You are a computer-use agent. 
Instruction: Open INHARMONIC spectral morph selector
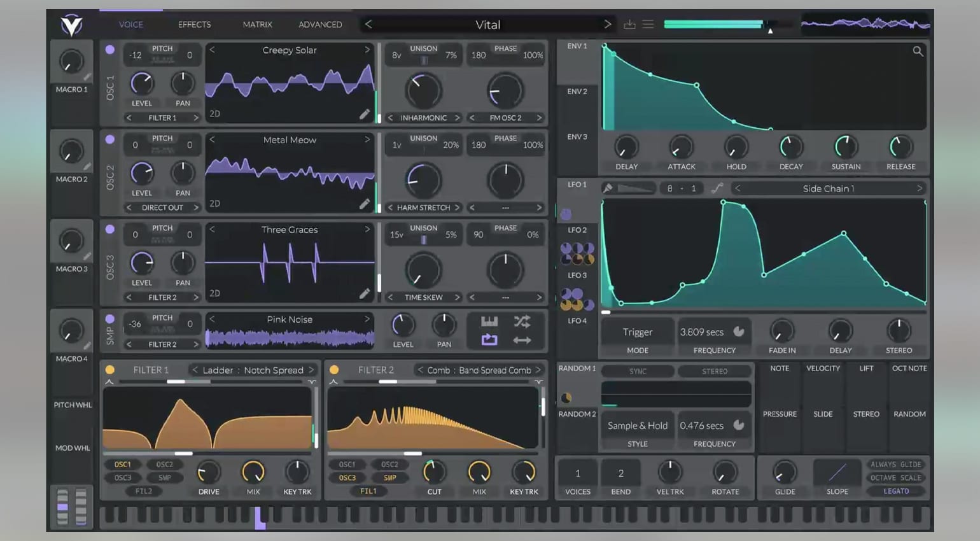(424, 118)
